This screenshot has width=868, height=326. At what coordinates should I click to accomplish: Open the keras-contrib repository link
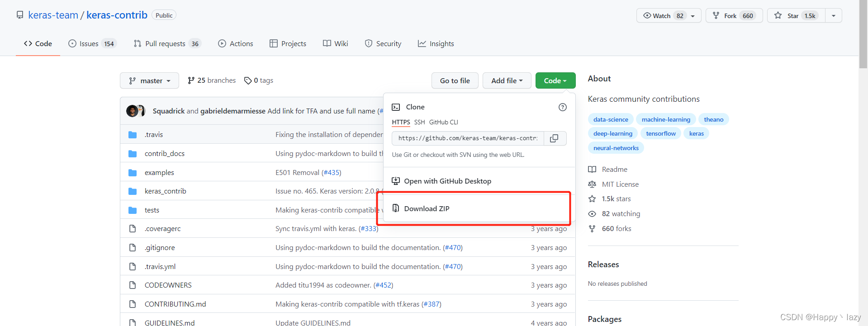pyautogui.click(x=117, y=15)
